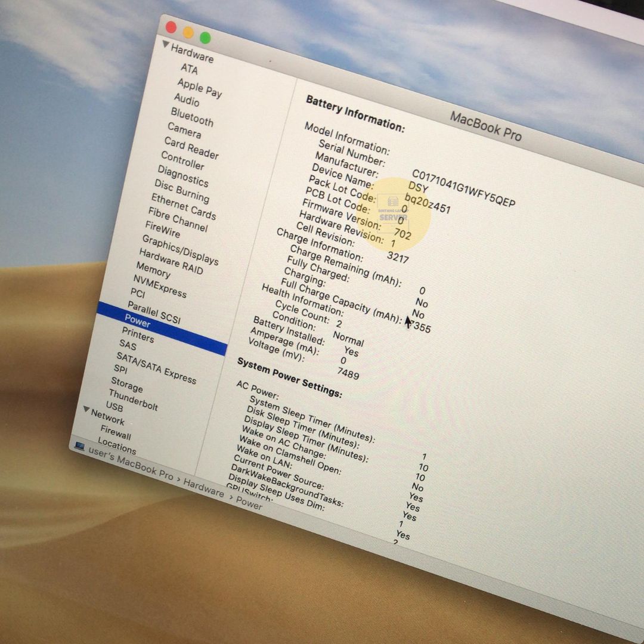The height and width of the screenshot is (644, 644).
Task: Open Locations under Network
Action: [x=117, y=445]
